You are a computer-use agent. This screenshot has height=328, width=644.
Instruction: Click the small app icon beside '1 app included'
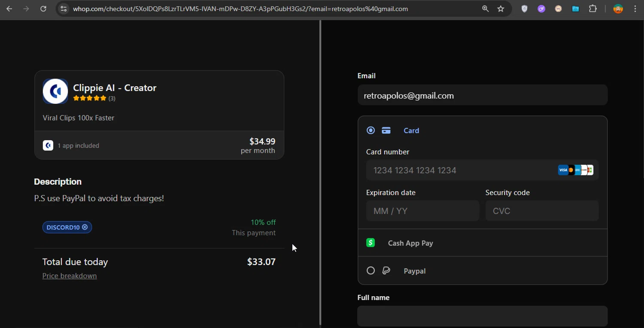click(48, 145)
